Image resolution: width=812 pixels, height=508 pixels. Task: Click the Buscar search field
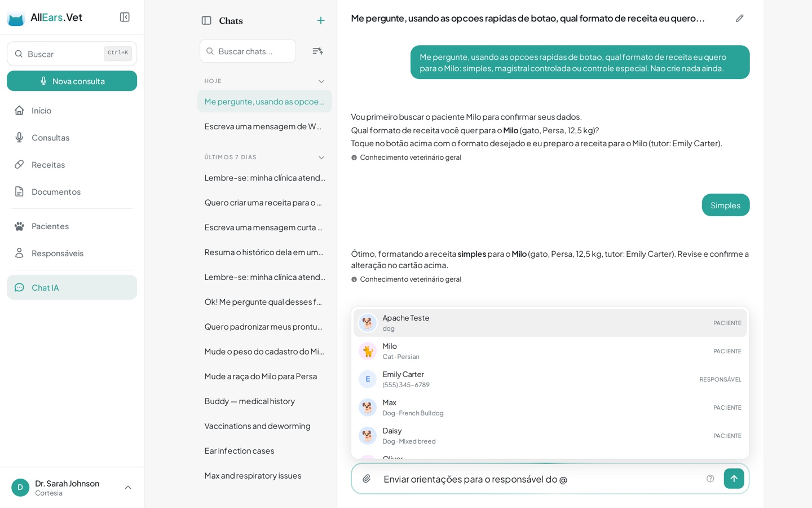[72, 54]
